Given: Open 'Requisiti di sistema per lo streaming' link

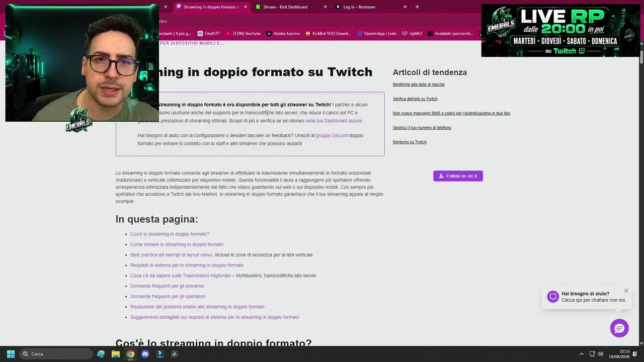Looking at the screenshot, I should (187, 265).
